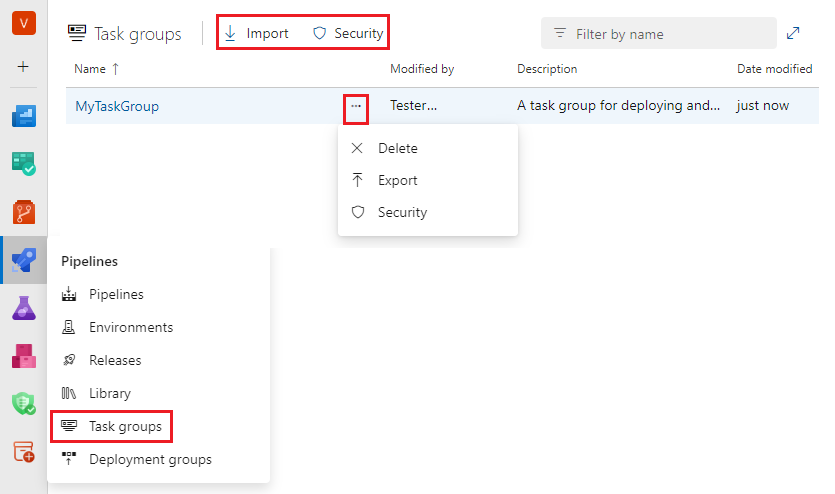Open Deployment groups in Pipelines menu
The height and width of the screenshot is (494, 835).
150,459
